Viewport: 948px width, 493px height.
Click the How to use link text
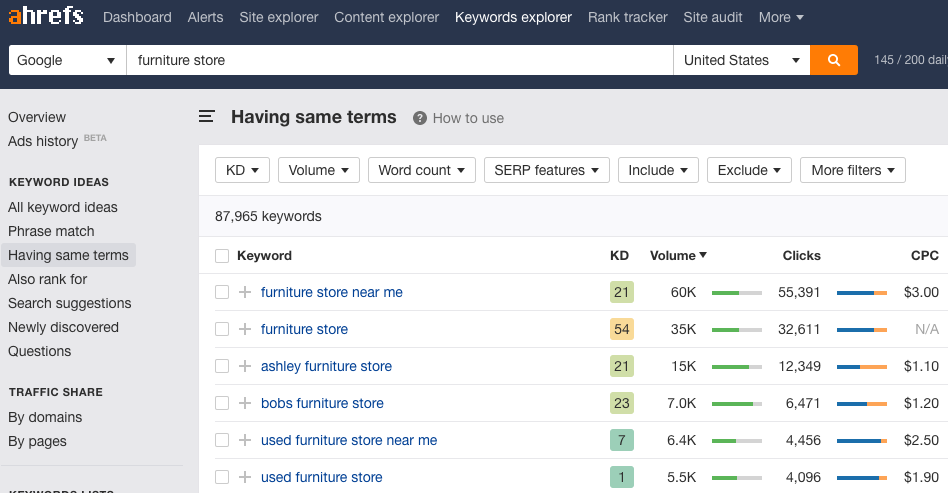[469, 118]
